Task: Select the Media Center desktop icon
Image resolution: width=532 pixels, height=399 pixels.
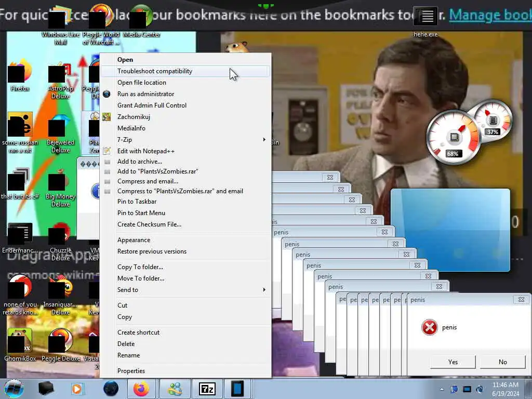Action: (x=141, y=21)
